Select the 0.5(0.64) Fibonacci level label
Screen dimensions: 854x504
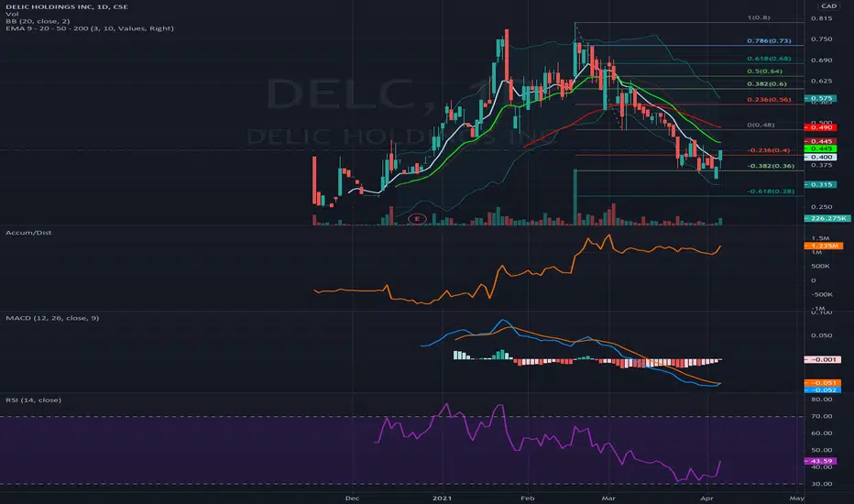pos(765,71)
